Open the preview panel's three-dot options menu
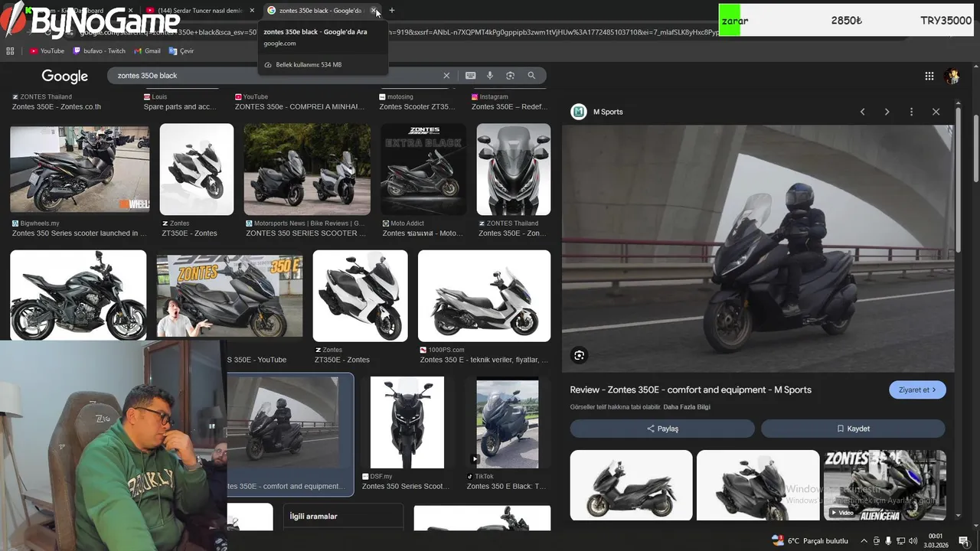Screen dimensions: 980x551 point(911,112)
